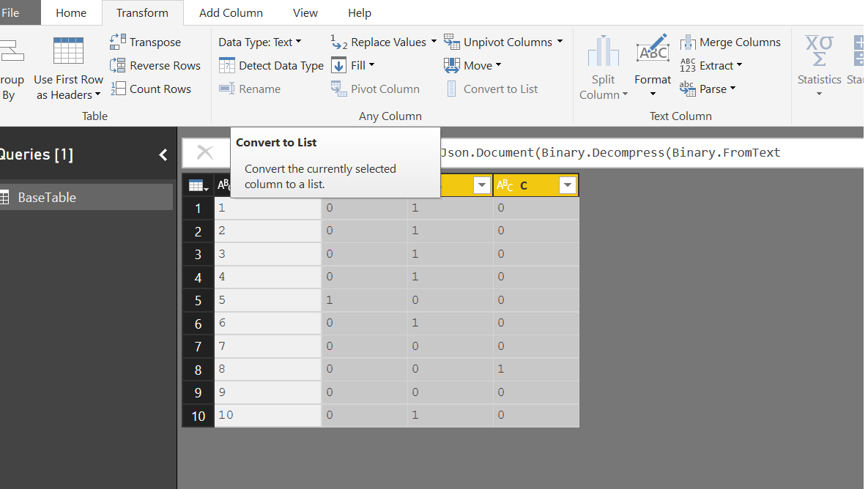Image resolution: width=868 pixels, height=489 pixels.
Task: Click the Count Rows label
Action: coord(160,89)
